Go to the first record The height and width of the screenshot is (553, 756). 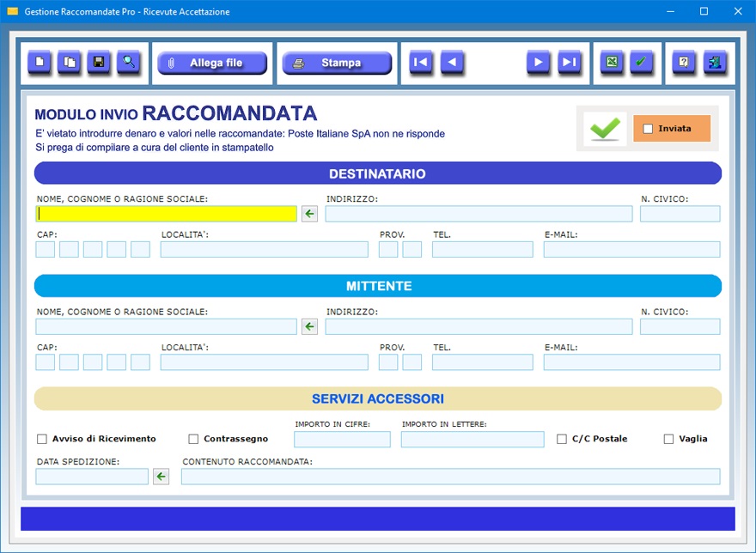point(421,62)
